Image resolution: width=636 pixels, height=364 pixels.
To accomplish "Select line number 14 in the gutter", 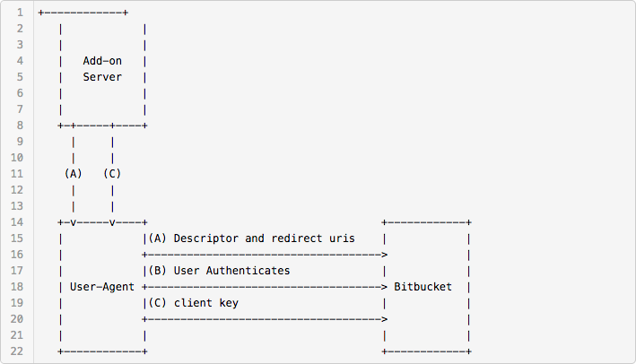I will click(17, 222).
